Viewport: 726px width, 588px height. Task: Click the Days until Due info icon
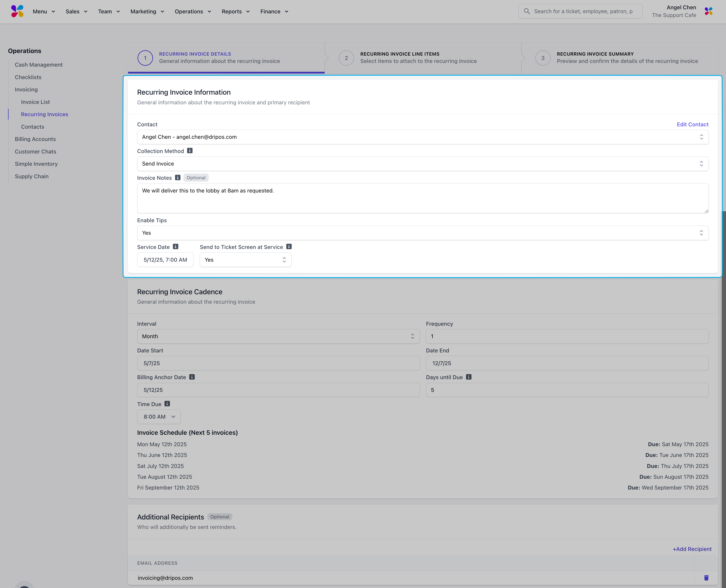(x=469, y=377)
